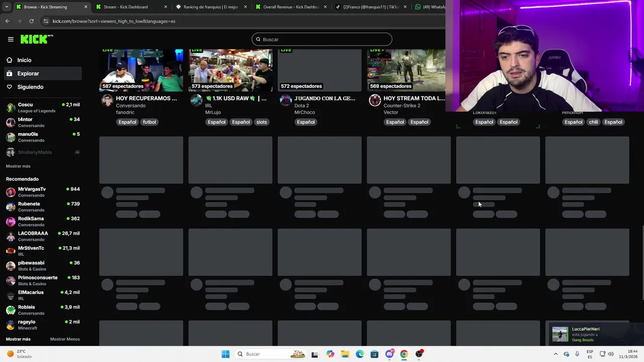This screenshot has height=362, width=644.
Task: Click Español tag under MrChoco
Action: point(306,122)
